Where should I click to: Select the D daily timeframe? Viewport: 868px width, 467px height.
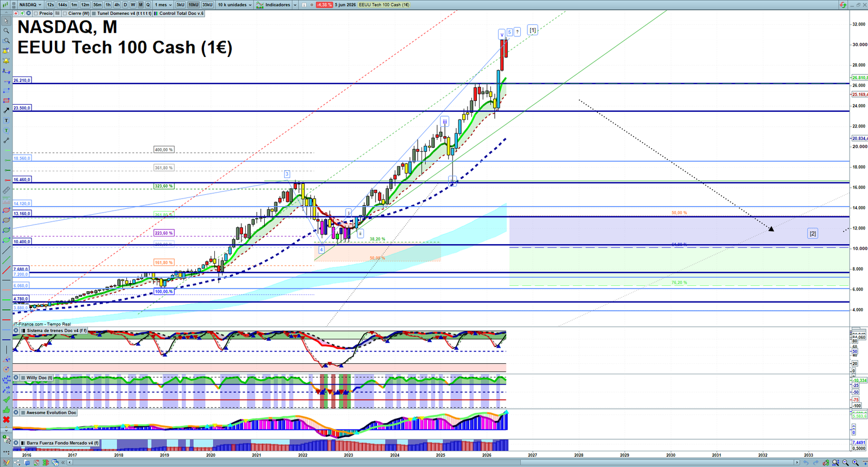pyautogui.click(x=125, y=4)
